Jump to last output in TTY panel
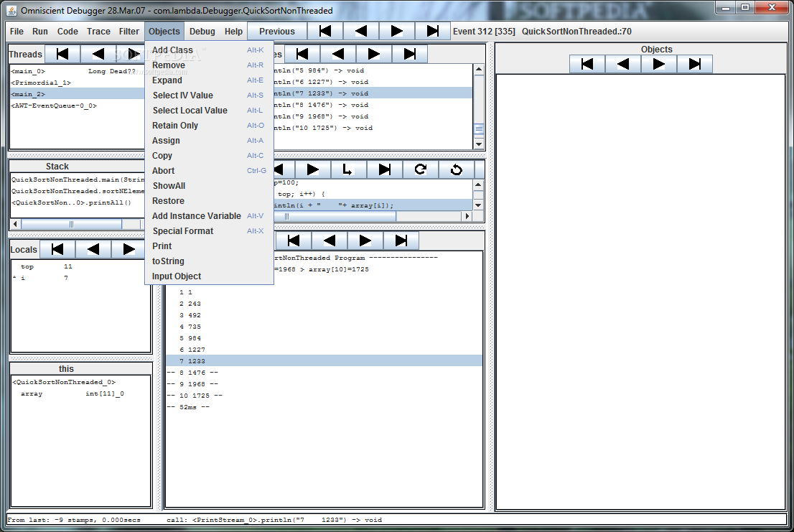Viewport: 794px width, 532px height. coord(401,241)
